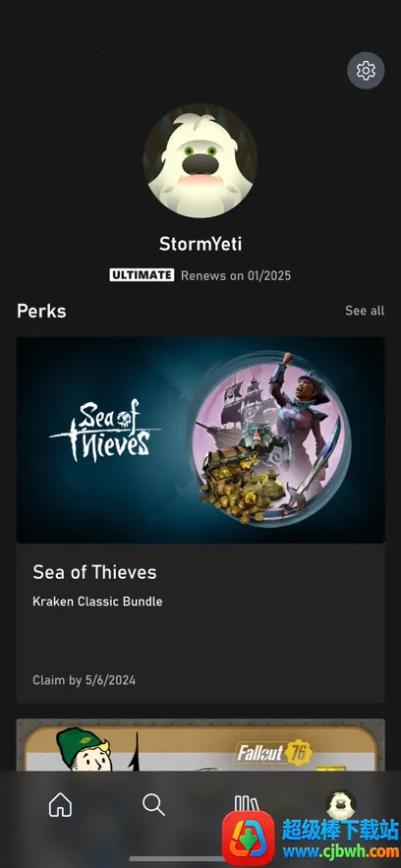The height and width of the screenshot is (868, 401).
Task: Tap the ULTIMATE membership badge
Action: (x=142, y=275)
